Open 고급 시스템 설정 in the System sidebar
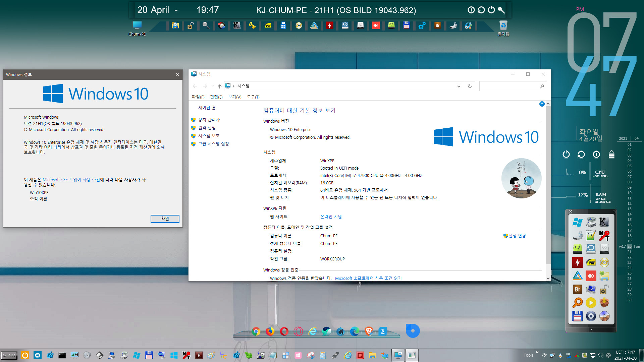The image size is (644, 362). [213, 144]
